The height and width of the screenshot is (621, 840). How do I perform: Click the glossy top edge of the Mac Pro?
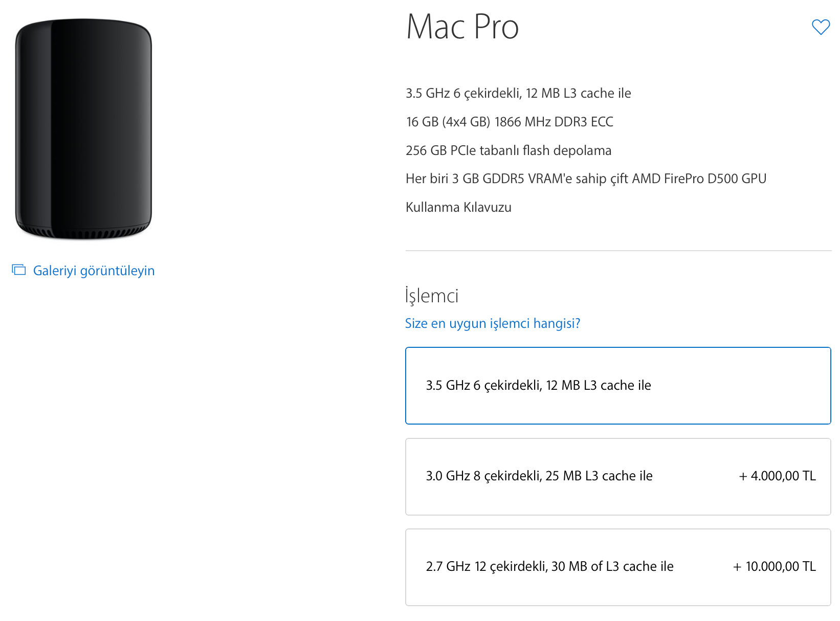tap(83, 23)
